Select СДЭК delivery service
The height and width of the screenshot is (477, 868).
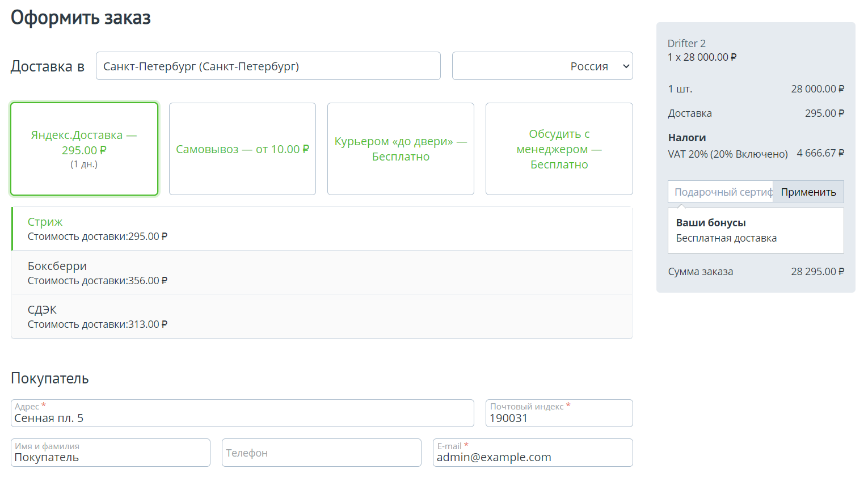click(322, 316)
